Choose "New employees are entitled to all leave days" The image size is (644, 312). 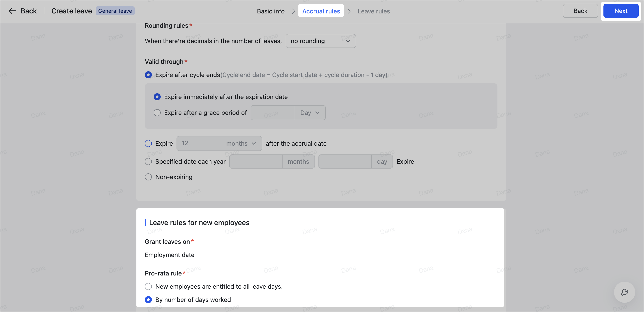148,286
